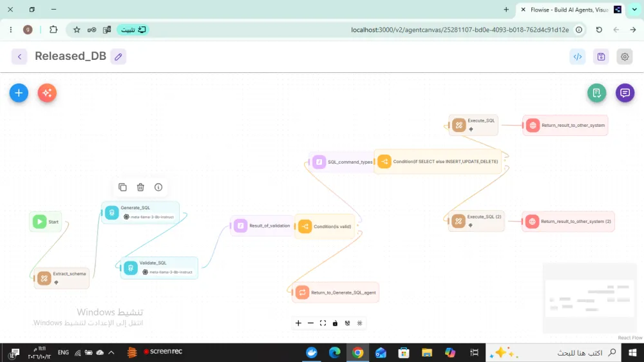Select the Extract_schema tool node
Screen dimensions: 644x362
(62, 278)
